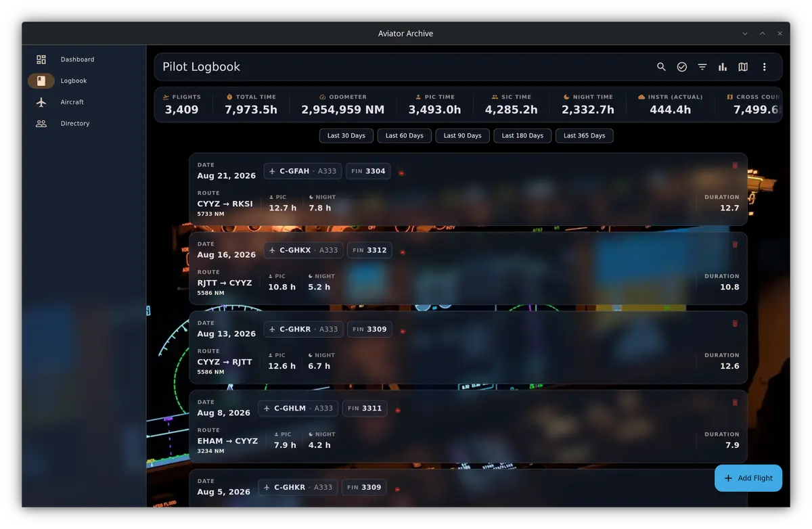Click the FIN 3311 chip

pos(365,409)
